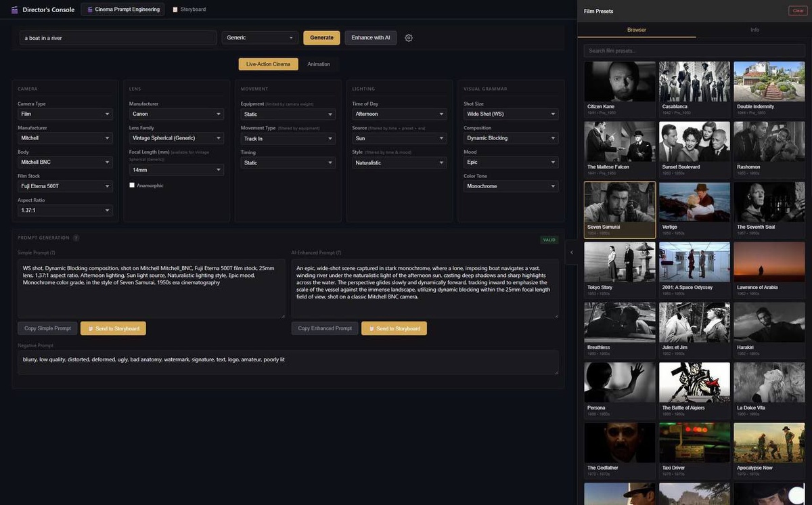The width and height of the screenshot is (812, 505).
Task: Open the Time of Day dropdown
Action: click(400, 114)
